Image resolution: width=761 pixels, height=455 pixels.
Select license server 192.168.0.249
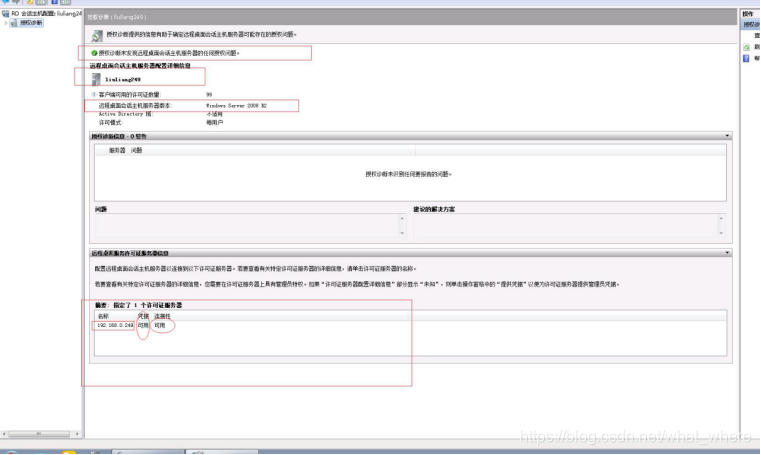[115, 325]
